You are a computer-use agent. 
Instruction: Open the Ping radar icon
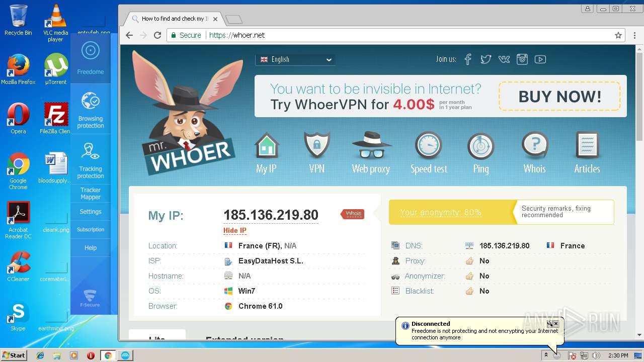[x=481, y=146]
